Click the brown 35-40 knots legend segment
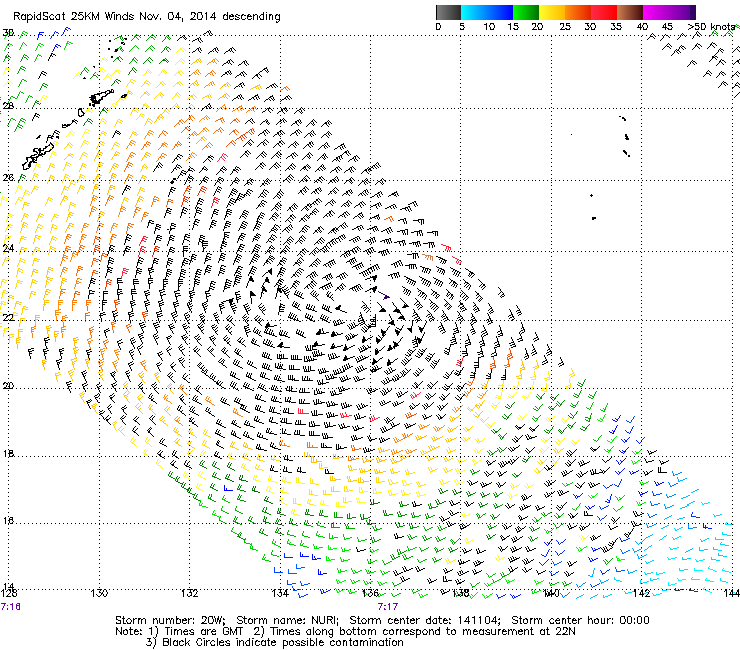The width and height of the screenshot is (740, 650). tap(630, 12)
